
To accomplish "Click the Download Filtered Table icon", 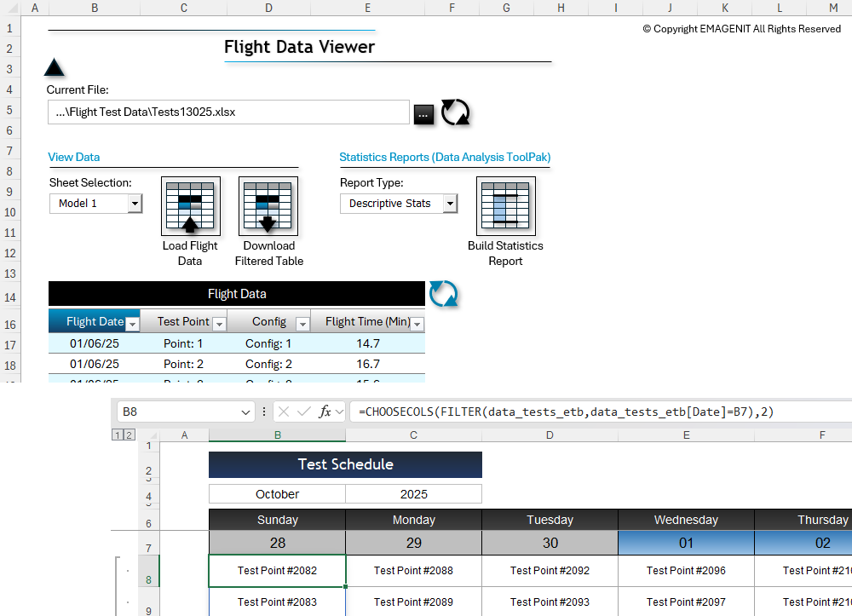I will [268, 206].
